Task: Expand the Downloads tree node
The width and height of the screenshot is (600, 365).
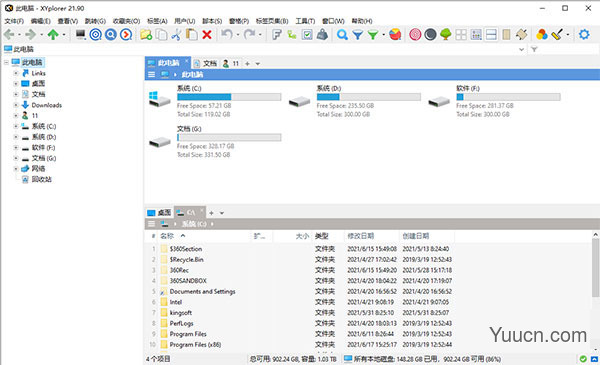Action: (x=16, y=105)
